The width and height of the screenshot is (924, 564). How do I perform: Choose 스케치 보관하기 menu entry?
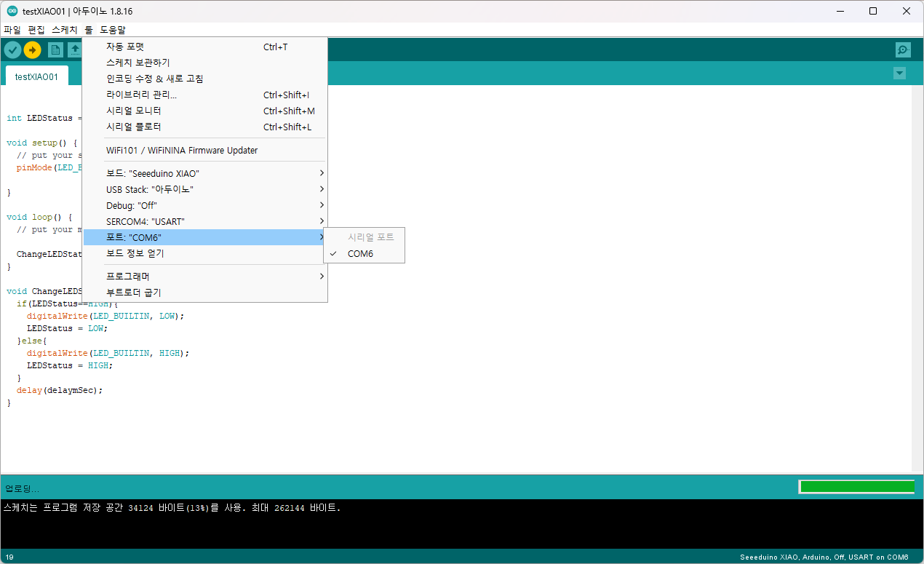pos(204,63)
